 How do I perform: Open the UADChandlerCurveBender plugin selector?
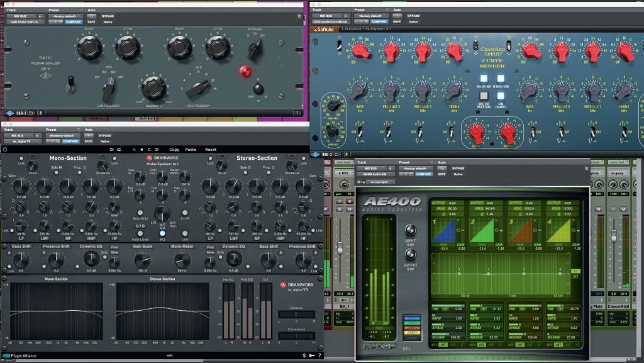(331, 21)
